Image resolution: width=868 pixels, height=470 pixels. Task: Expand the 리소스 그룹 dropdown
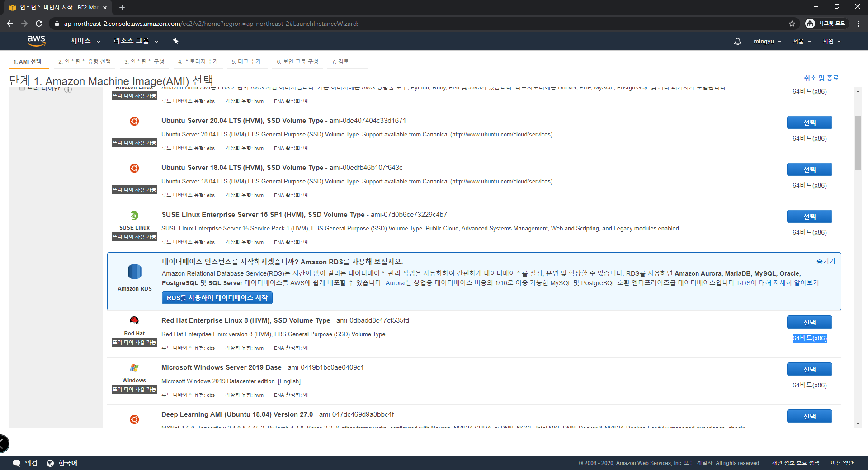(136, 41)
